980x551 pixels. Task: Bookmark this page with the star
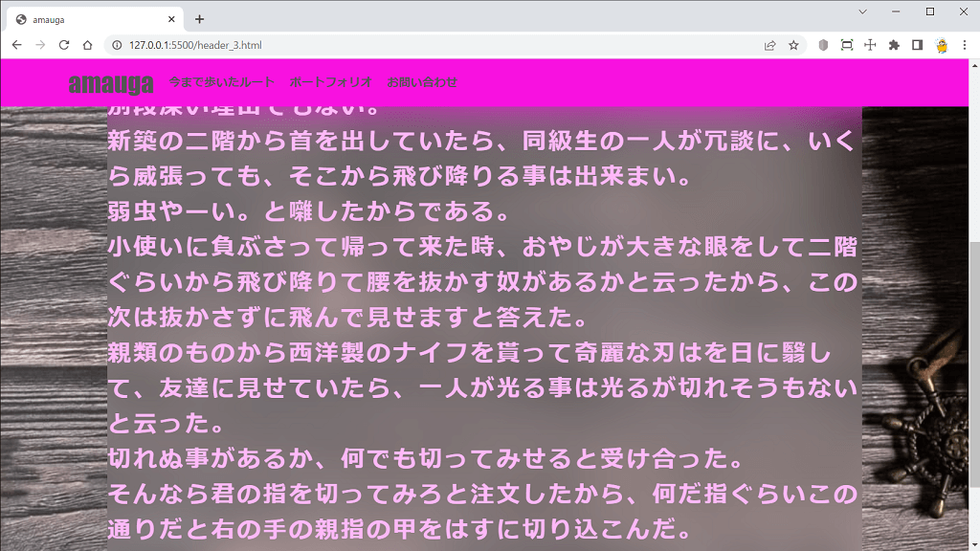pos(793,45)
